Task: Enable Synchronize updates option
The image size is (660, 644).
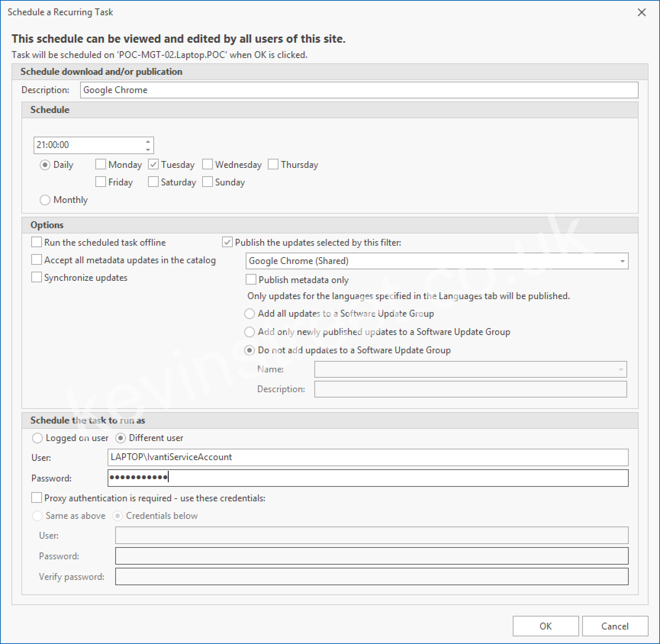Action: [x=37, y=277]
